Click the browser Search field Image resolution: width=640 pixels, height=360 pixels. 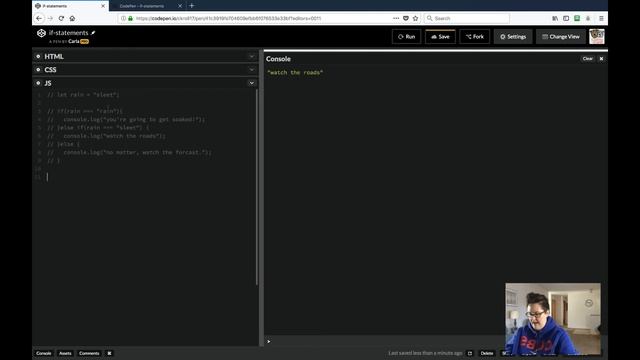(467, 18)
